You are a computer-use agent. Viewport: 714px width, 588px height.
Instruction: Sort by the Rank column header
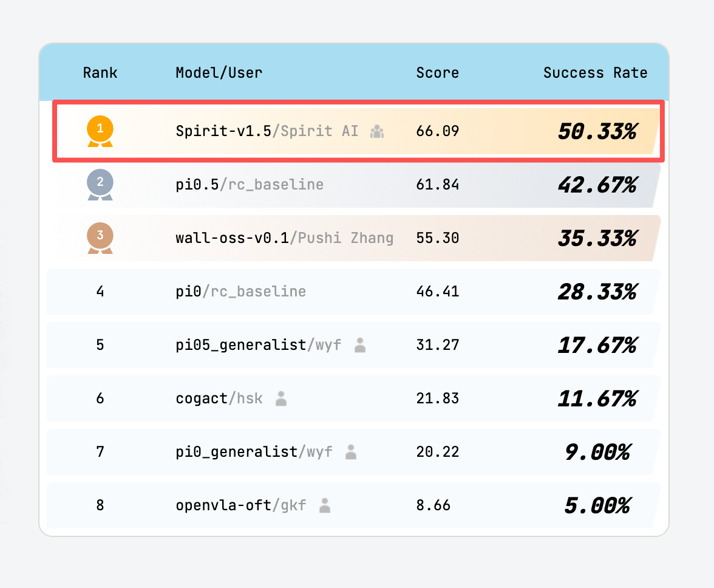click(100, 73)
